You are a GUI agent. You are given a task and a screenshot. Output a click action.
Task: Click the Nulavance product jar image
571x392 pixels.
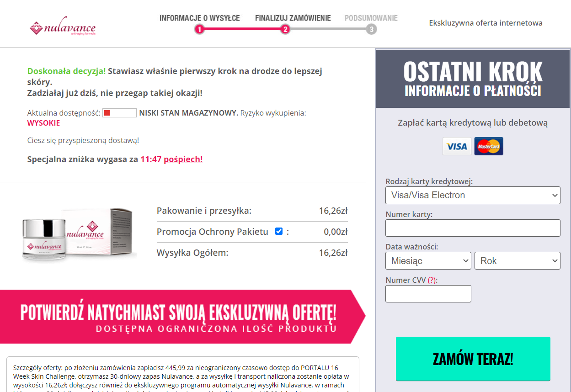click(44, 239)
